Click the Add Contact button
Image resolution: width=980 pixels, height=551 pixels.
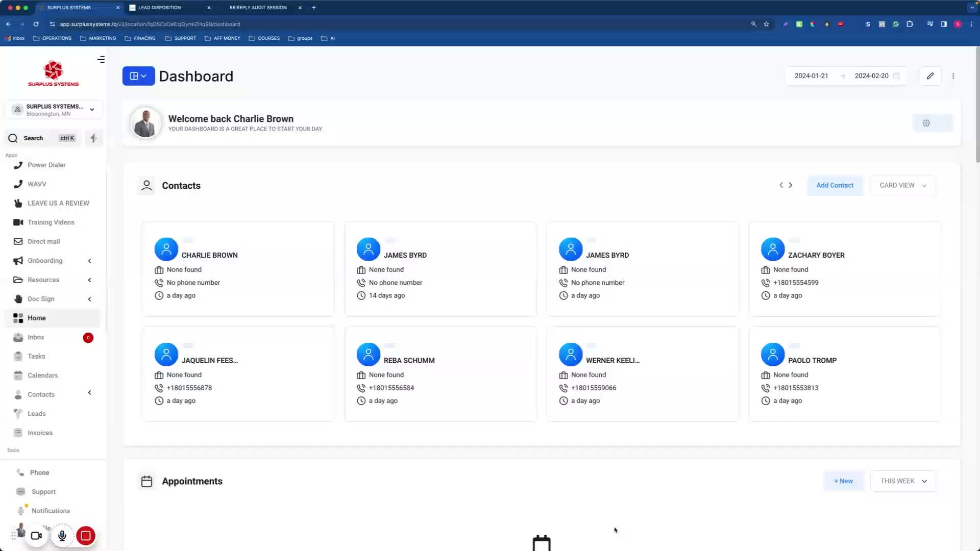[x=835, y=185]
